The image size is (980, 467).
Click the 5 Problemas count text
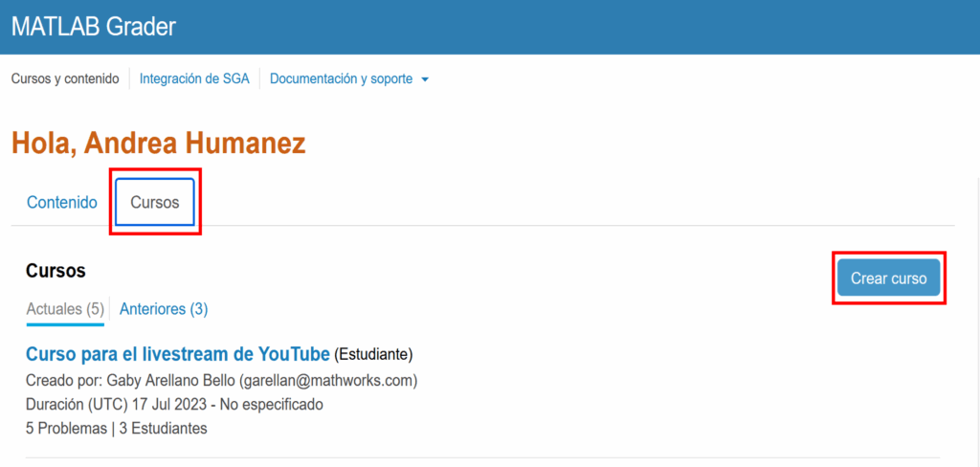(x=66, y=429)
